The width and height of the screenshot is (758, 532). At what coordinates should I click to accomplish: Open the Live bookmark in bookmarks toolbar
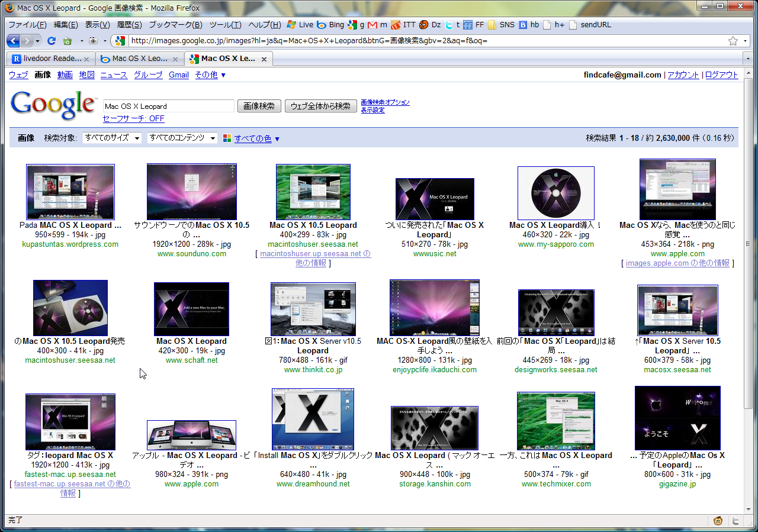(300, 25)
